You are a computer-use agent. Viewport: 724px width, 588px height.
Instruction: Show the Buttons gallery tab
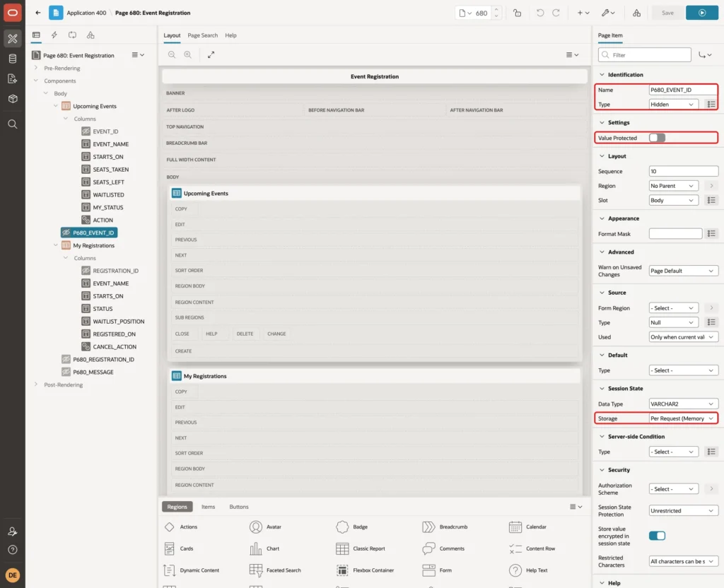coord(239,507)
